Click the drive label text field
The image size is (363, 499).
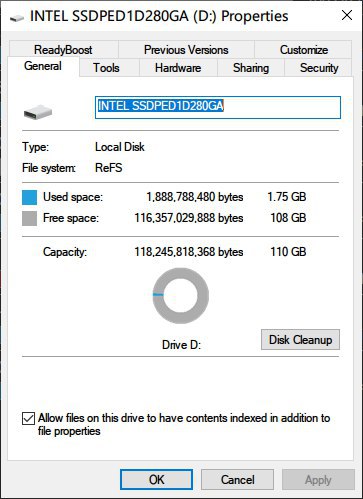coord(218,107)
